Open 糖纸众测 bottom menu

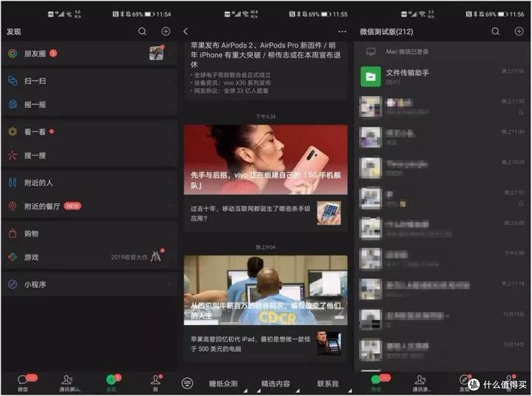pyautogui.click(x=223, y=384)
